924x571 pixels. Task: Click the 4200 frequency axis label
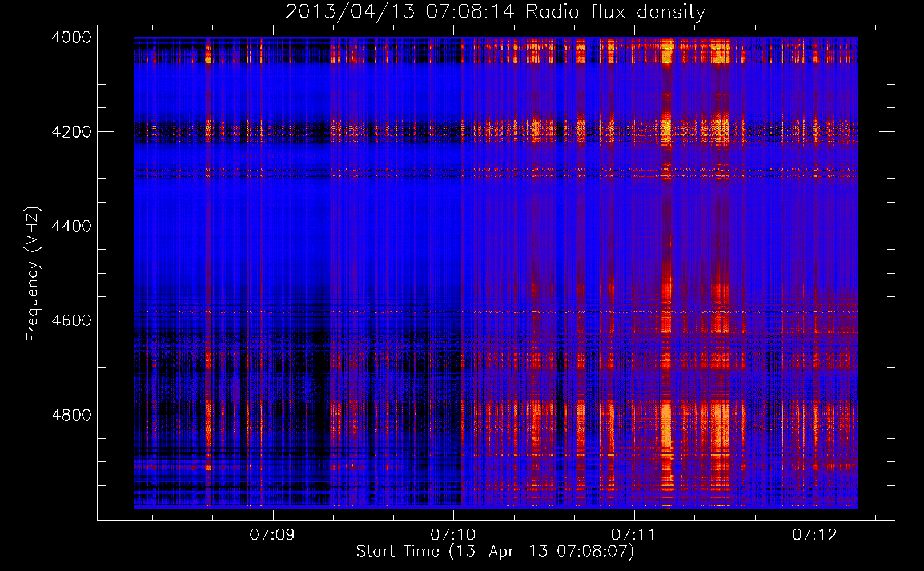coord(71,132)
